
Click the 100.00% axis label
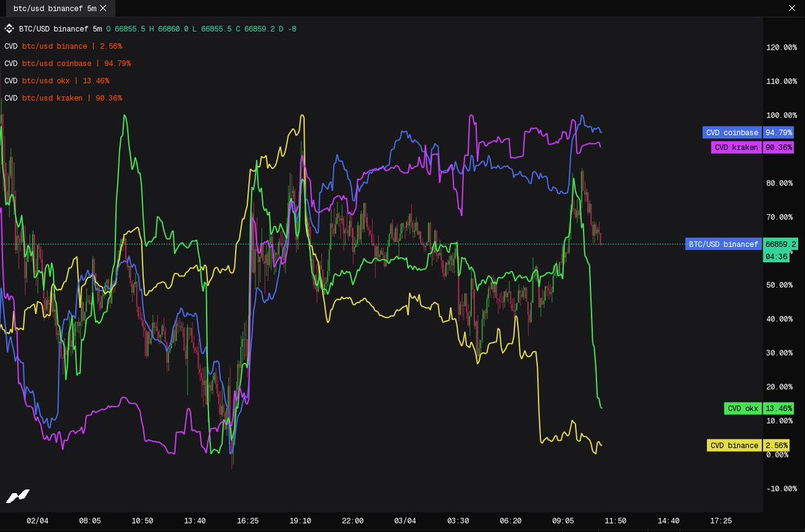pos(781,115)
